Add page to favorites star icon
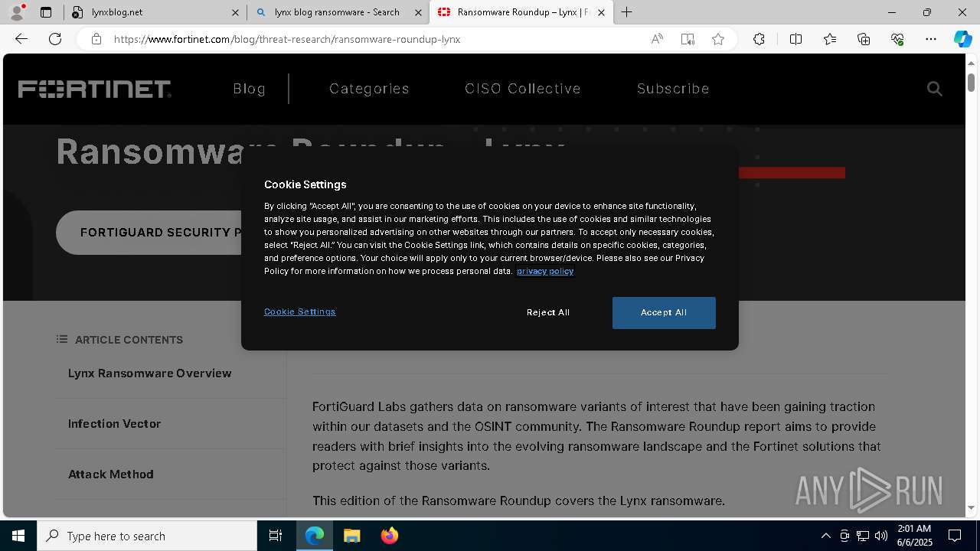Screen dimensions: 980x551 click(718, 39)
